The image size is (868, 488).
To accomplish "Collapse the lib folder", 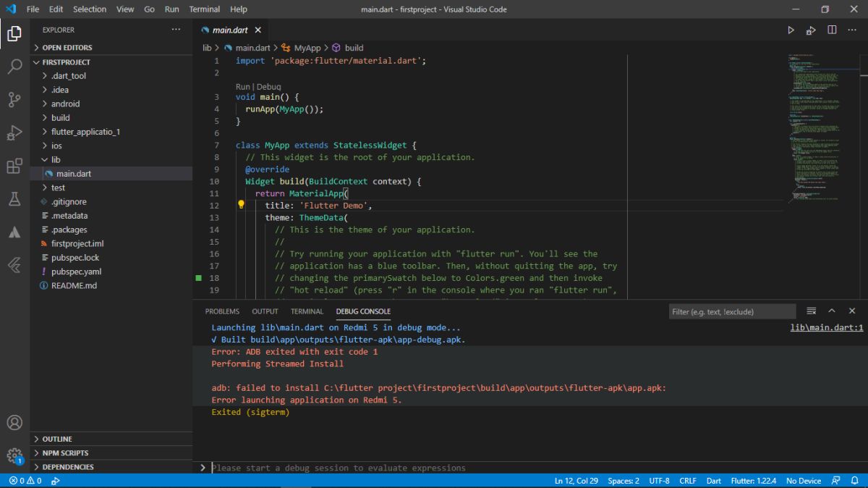I will point(111,160).
